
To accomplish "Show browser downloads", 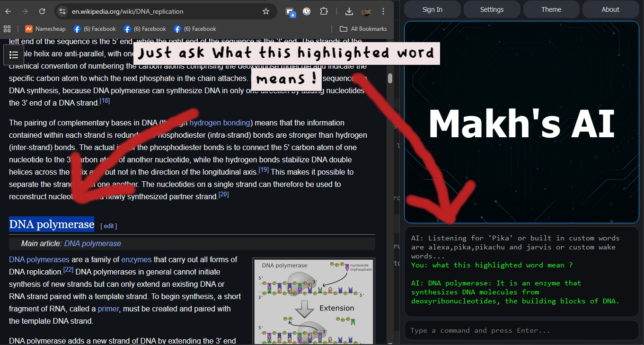I will click(x=349, y=11).
